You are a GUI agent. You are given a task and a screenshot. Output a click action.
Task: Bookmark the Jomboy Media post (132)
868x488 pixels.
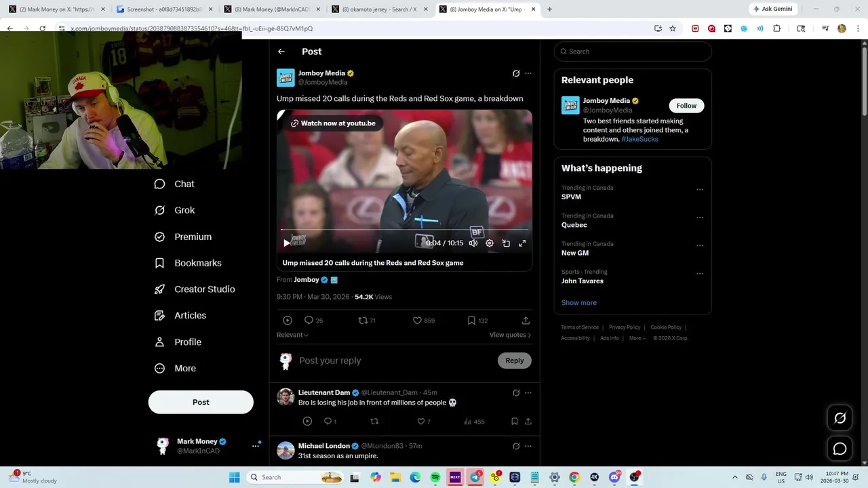tap(477, 321)
